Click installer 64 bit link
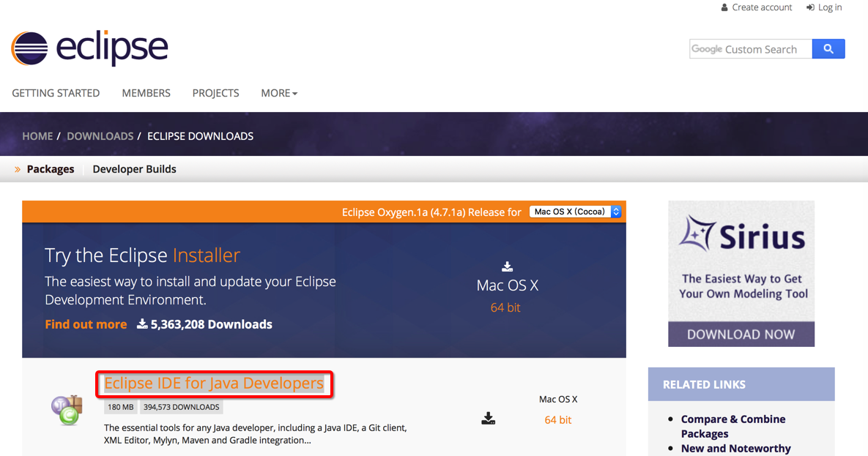The image size is (868, 456). 505,307
